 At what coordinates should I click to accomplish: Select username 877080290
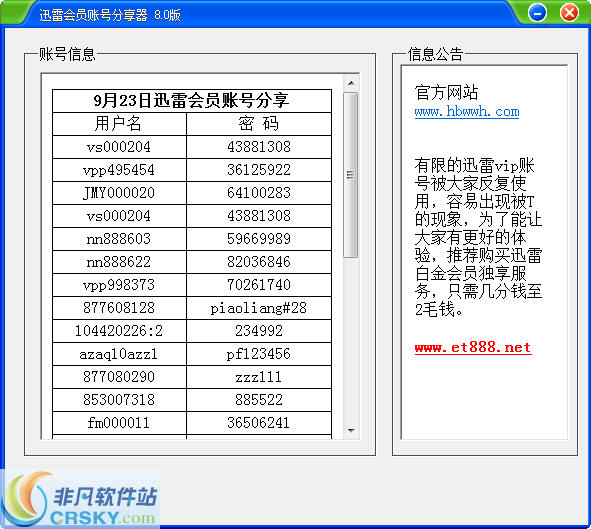coord(118,377)
